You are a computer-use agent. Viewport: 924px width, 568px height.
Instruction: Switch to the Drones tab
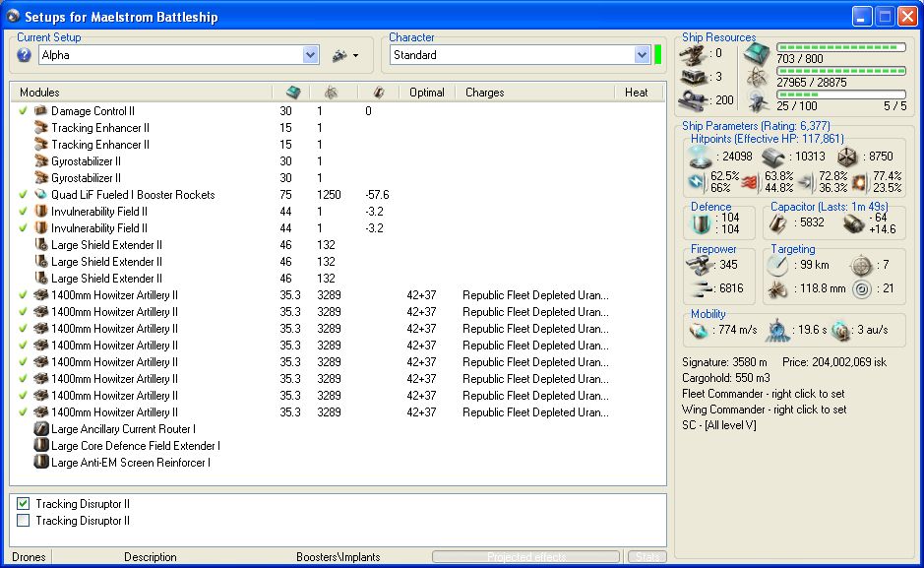pyautogui.click(x=29, y=557)
